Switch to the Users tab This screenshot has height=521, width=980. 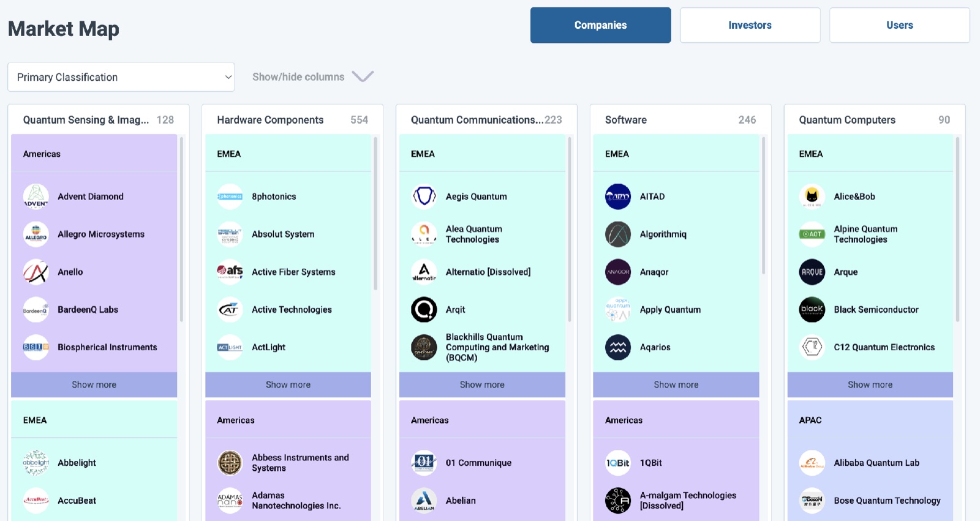900,25
